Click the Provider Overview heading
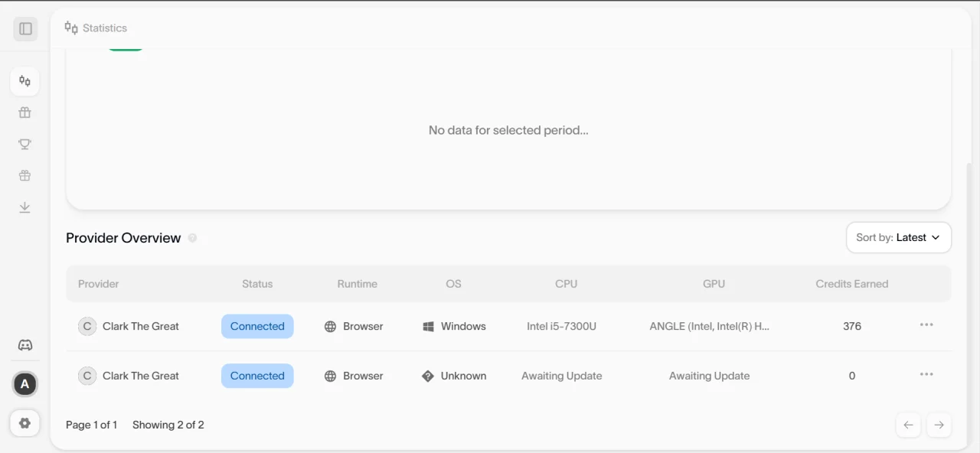980x453 pixels. (x=123, y=238)
